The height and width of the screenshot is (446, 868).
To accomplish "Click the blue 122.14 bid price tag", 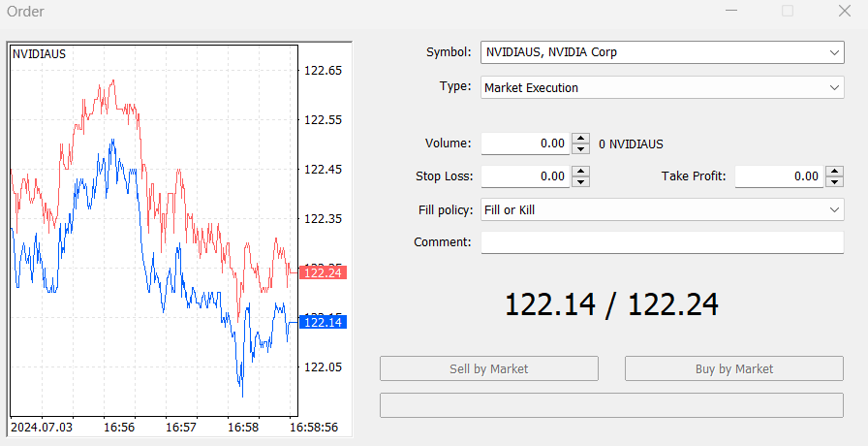I will click(x=323, y=322).
